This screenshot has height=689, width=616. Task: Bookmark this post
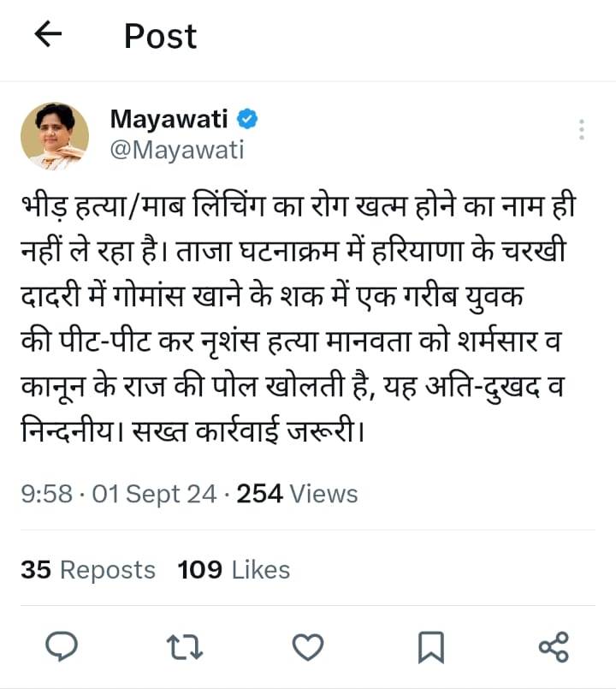click(x=431, y=646)
